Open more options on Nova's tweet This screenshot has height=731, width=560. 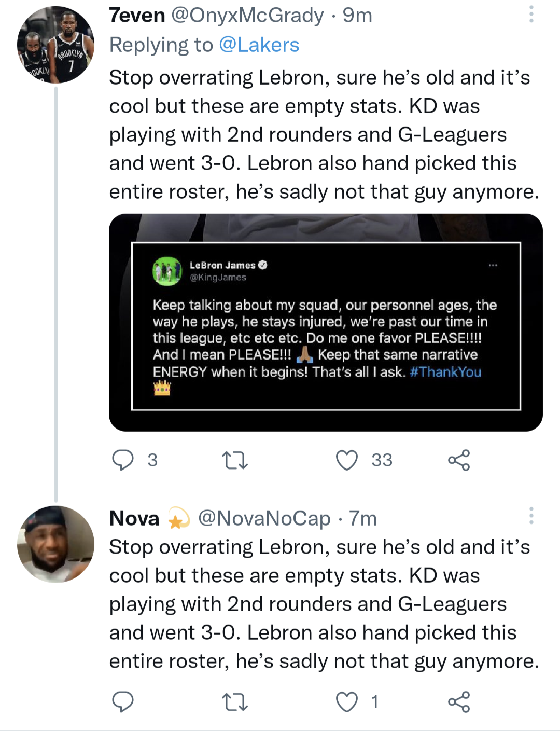(x=531, y=516)
